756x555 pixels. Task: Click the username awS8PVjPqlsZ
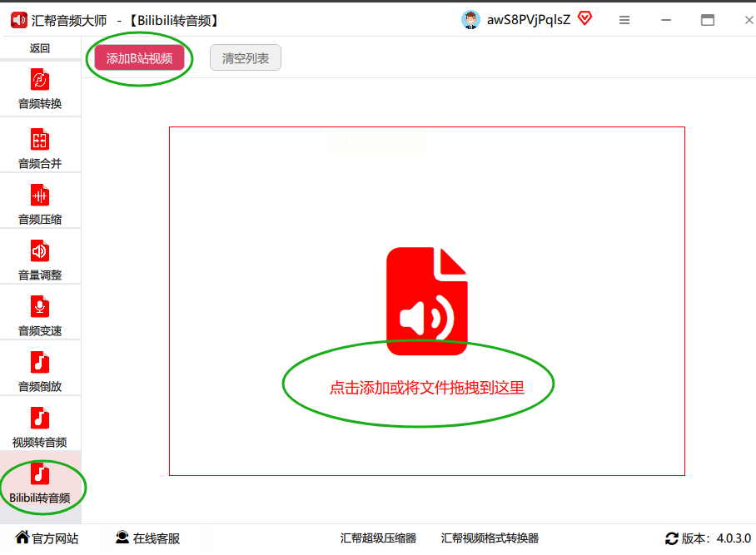[529, 20]
